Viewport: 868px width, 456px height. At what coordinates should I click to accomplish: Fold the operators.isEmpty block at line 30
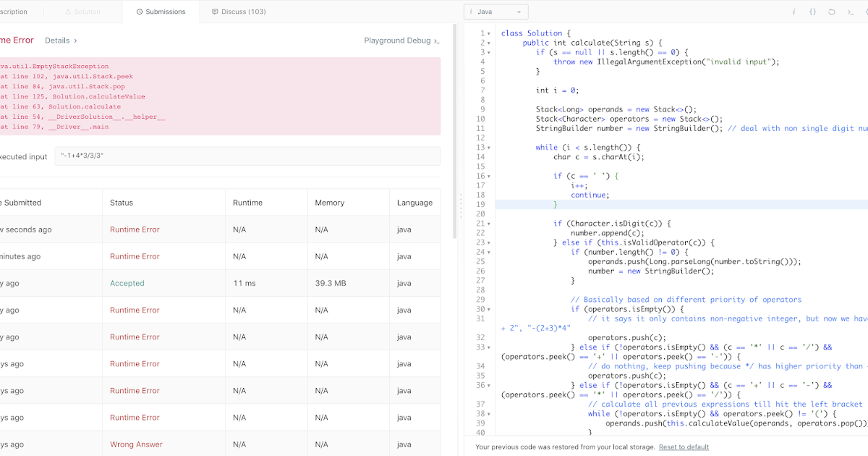point(490,309)
